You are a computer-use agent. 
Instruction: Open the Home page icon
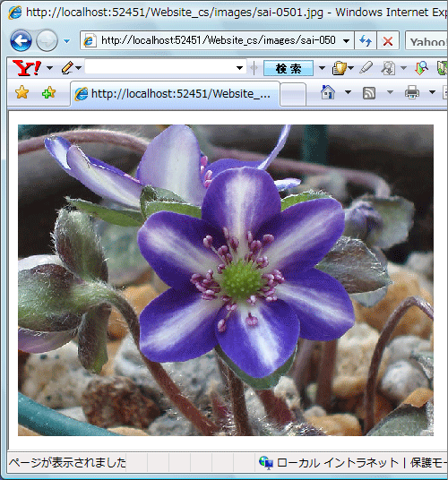[327, 92]
